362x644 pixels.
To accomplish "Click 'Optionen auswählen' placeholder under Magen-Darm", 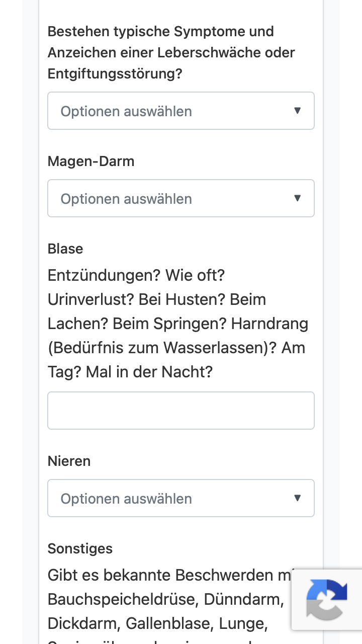I will point(126,199).
